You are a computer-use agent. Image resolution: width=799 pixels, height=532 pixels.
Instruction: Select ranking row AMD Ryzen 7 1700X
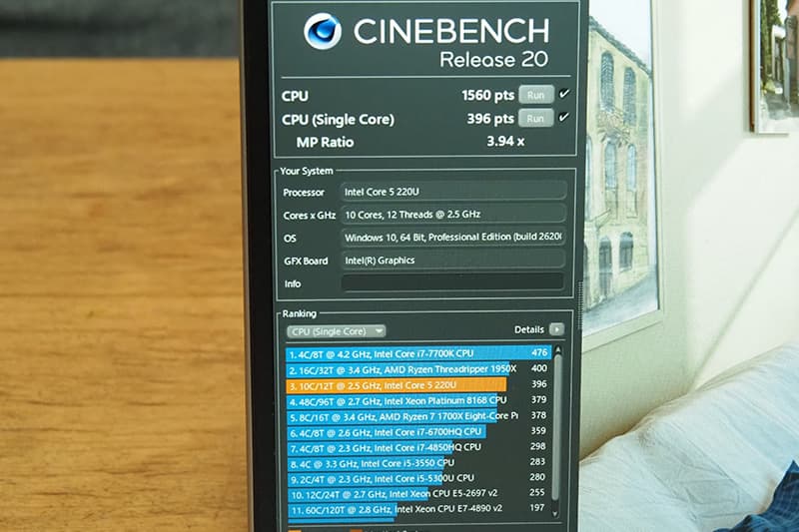tap(417, 416)
